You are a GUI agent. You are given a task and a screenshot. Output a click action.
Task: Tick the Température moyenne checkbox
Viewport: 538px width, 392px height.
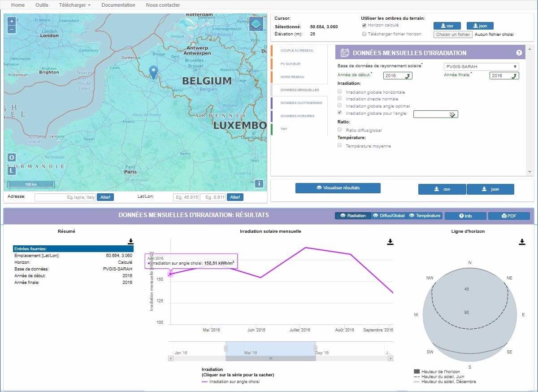[x=340, y=146]
